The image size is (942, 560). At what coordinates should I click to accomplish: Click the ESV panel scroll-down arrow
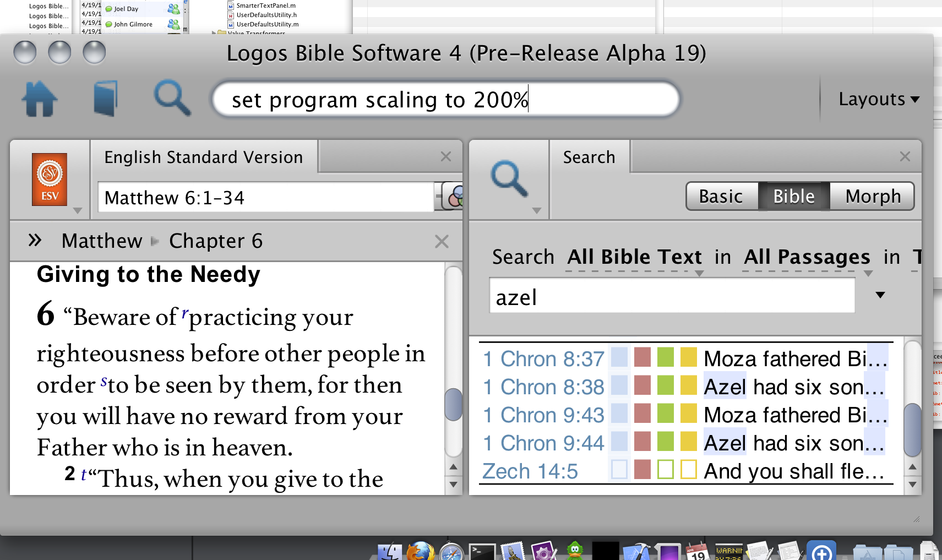tap(453, 485)
